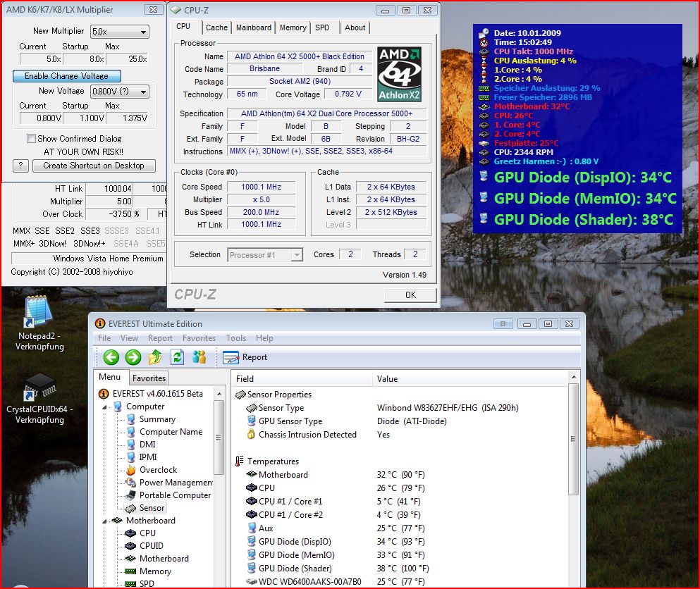Select Memory in EVEREST tree

(x=155, y=571)
